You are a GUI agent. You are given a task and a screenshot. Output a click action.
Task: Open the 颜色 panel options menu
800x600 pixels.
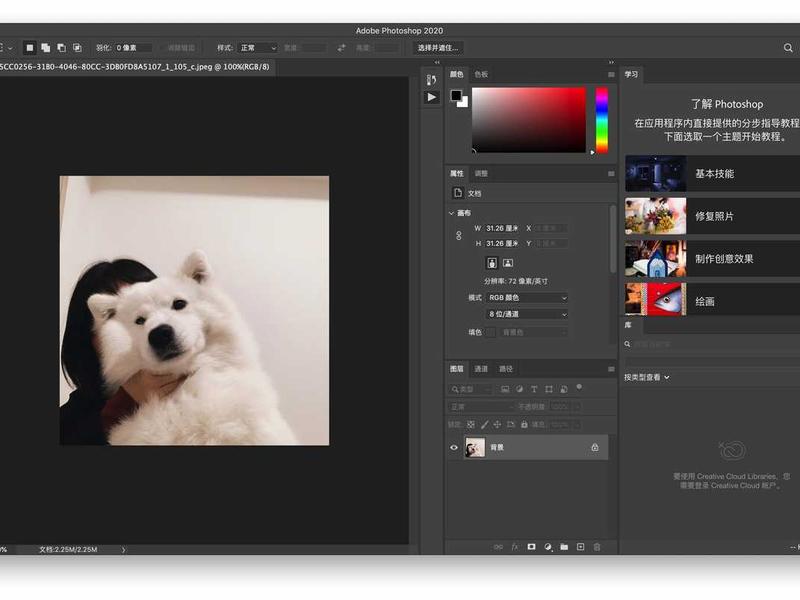[x=611, y=74]
